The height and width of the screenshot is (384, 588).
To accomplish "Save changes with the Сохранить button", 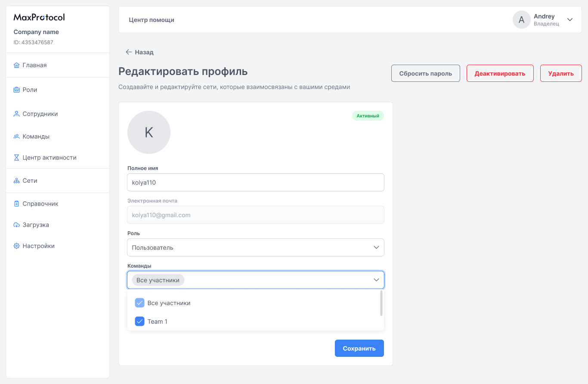I will coord(359,348).
